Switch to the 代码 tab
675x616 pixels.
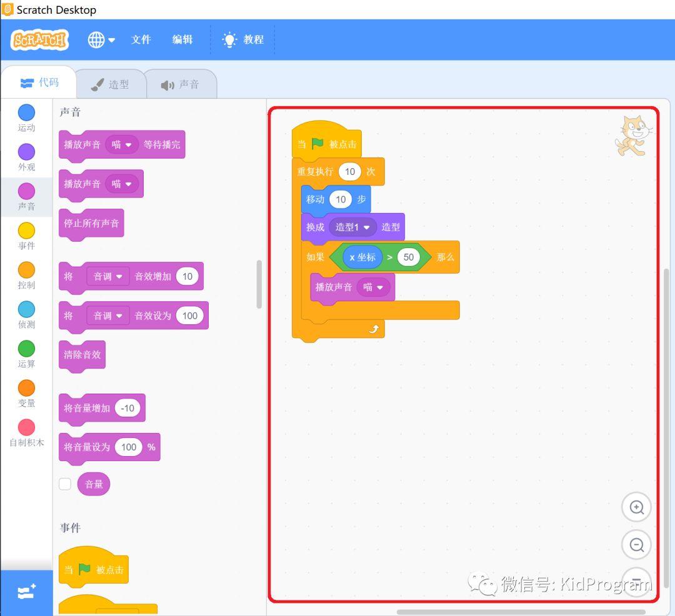point(39,82)
